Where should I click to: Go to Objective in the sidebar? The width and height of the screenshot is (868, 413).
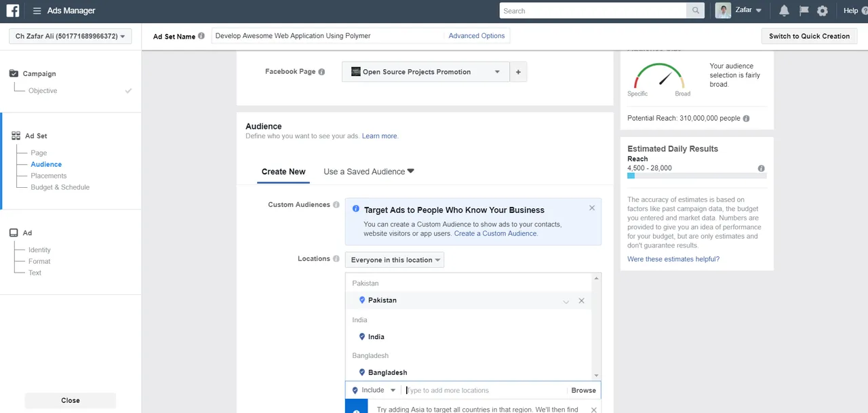[x=43, y=91]
